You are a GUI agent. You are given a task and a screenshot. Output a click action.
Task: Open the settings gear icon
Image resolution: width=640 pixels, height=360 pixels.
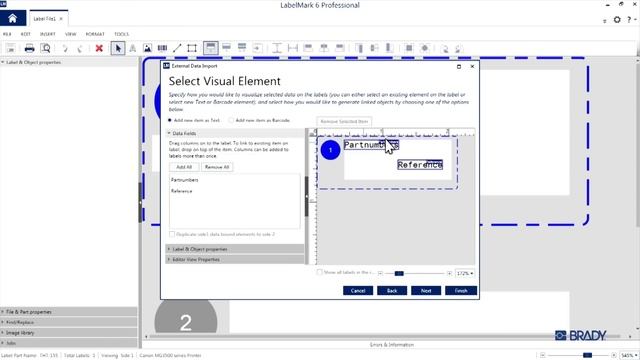(617, 19)
